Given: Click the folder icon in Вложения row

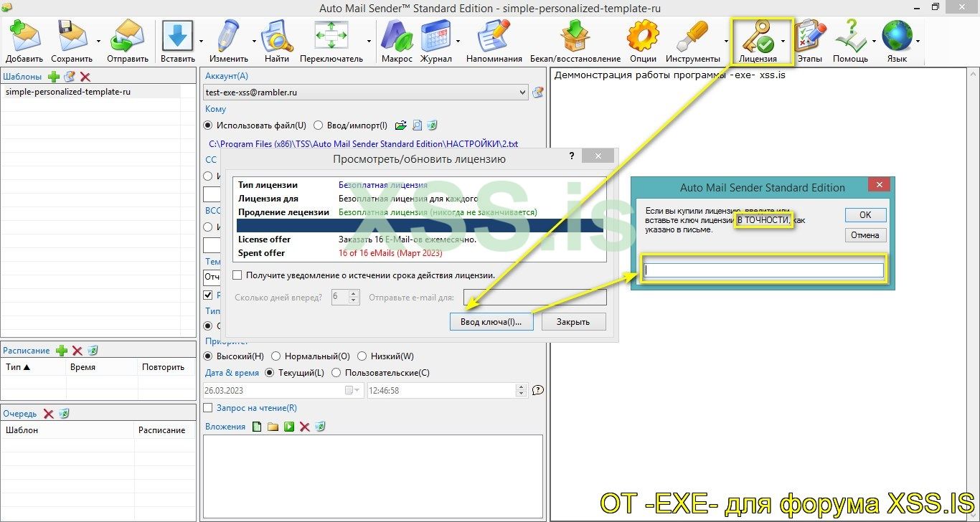Looking at the screenshot, I should tap(273, 427).
